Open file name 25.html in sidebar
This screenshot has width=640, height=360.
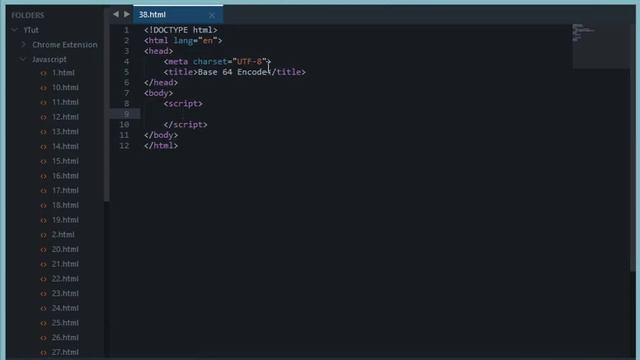tap(65, 323)
